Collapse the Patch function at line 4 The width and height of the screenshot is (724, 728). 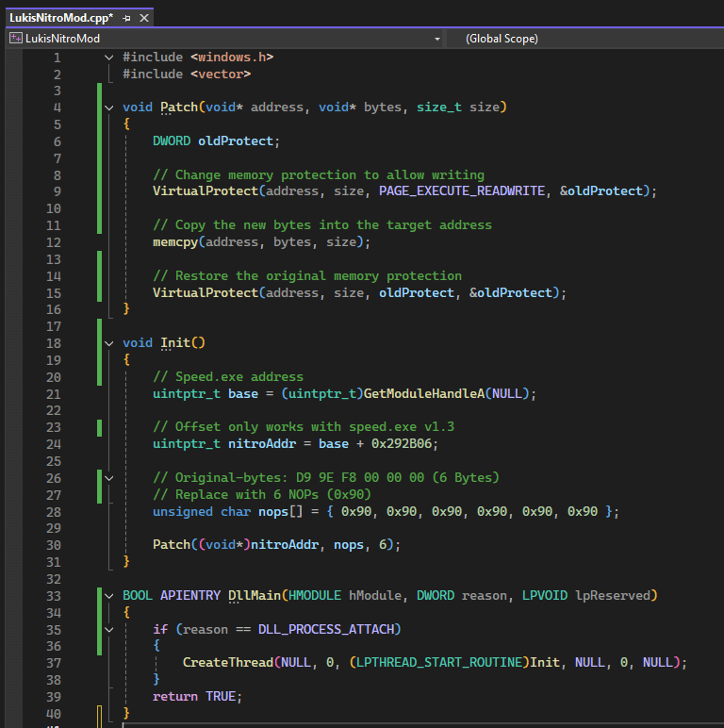(109, 108)
